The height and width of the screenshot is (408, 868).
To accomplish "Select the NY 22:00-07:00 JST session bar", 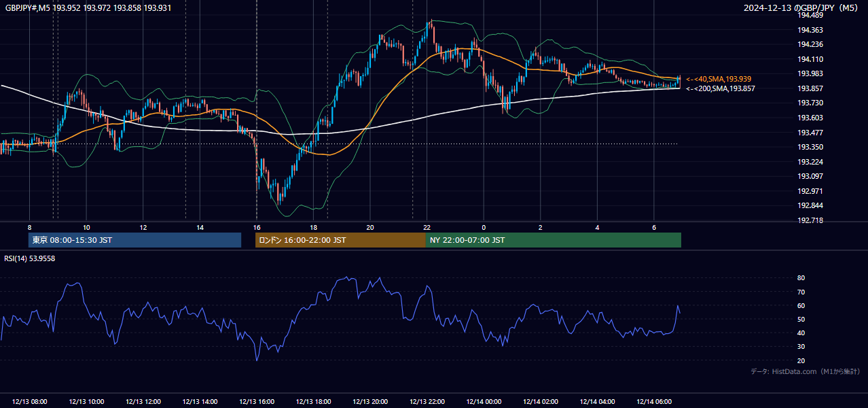I will click(x=554, y=240).
